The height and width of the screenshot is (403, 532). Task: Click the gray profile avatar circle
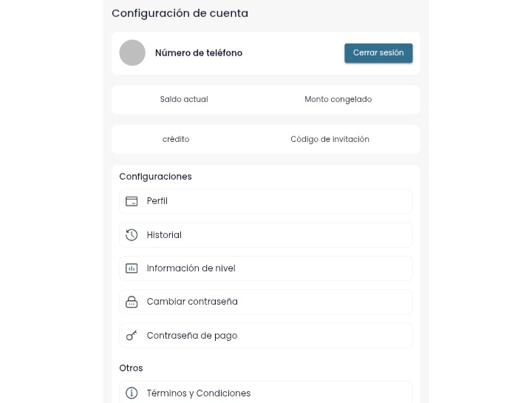pyautogui.click(x=132, y=53)
